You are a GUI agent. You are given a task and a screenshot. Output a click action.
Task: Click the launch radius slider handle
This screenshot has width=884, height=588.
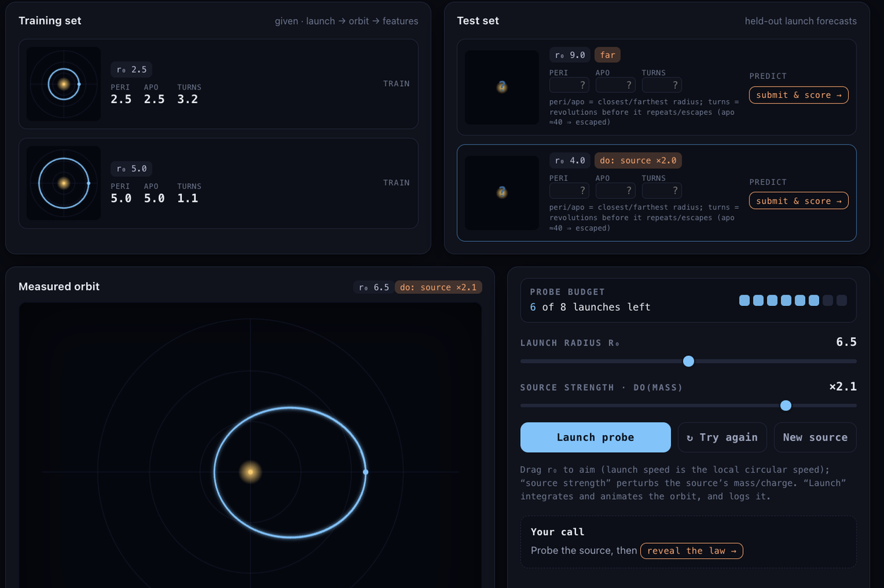tap(689, 361)
